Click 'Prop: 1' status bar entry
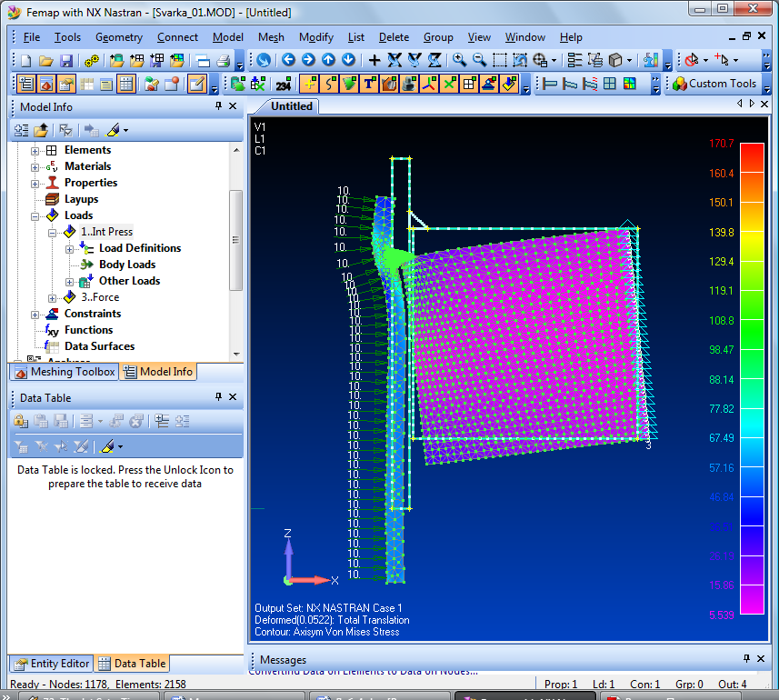Screen dimensions: 779x700 [x=561, y=685]
